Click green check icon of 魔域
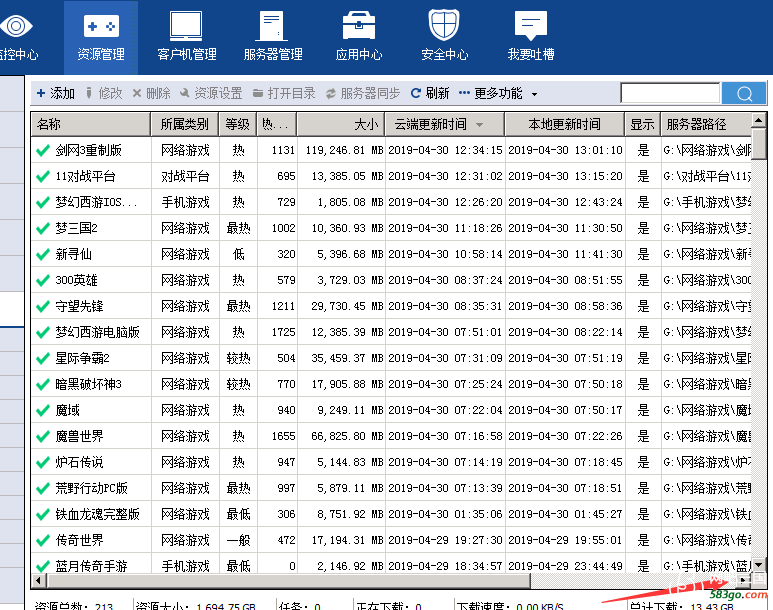Viewport: 773px width, 610px height. point(43,411)
